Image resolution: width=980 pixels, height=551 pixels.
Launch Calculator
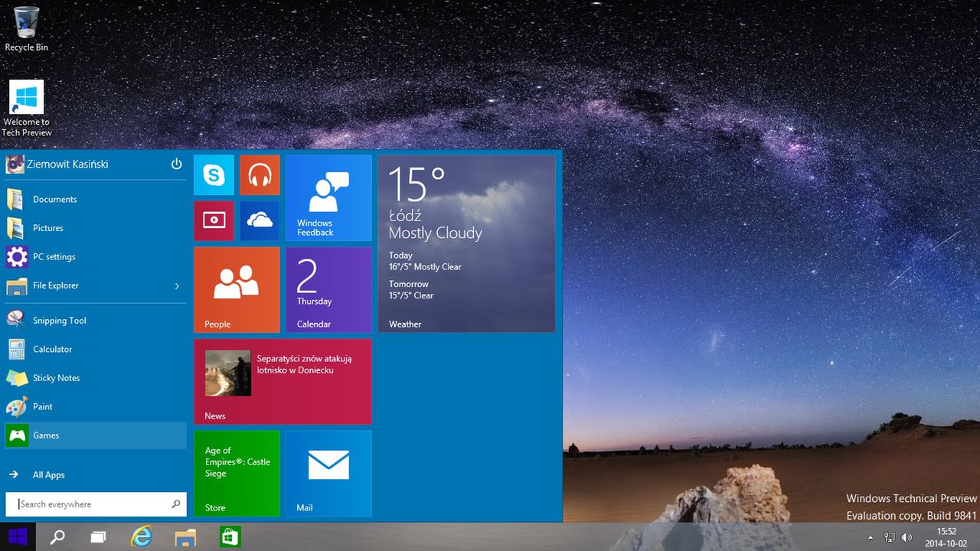pyautogui.click(x=96, y=349)
